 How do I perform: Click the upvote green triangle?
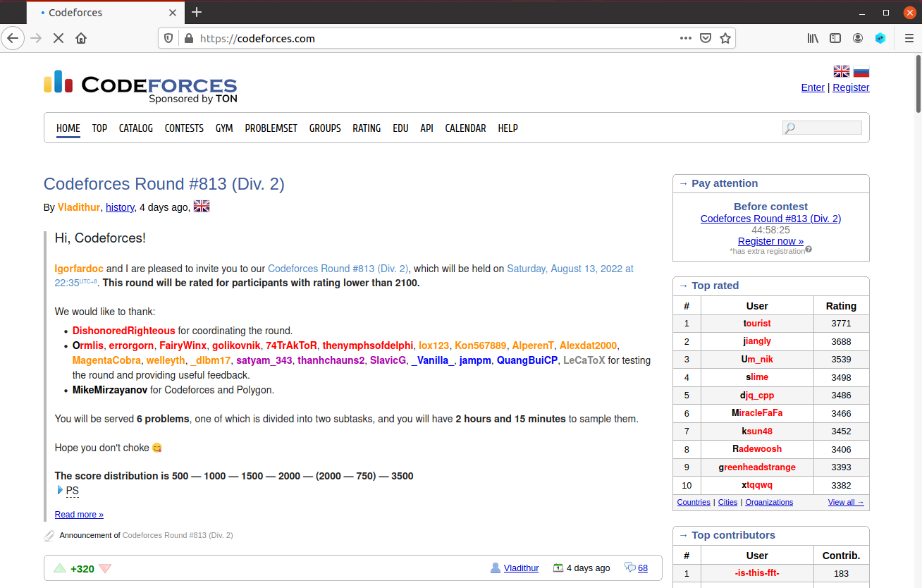pos(60,568)
